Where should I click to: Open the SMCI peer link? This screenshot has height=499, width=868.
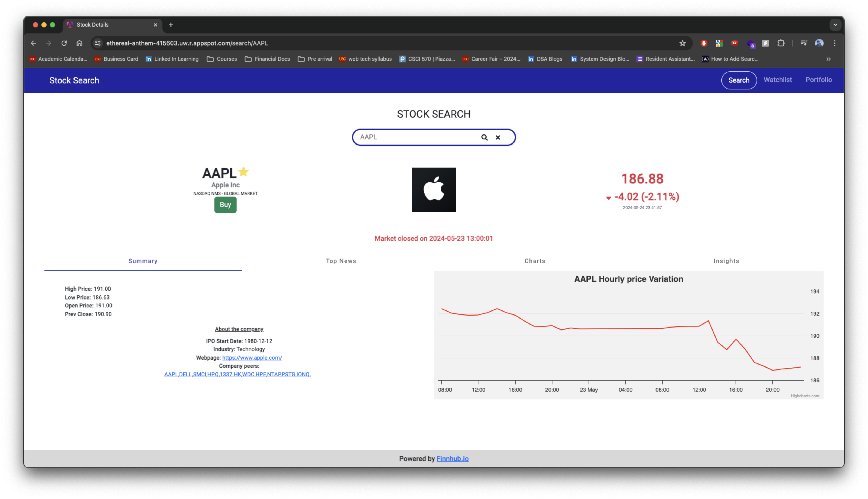tap(199, 374)
